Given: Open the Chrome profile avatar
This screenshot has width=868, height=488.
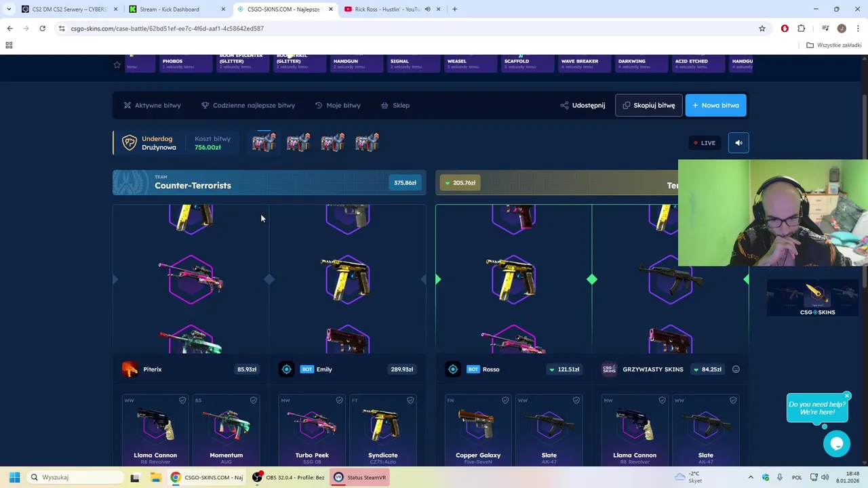Looking at the screenshot, I should (842, 28).
